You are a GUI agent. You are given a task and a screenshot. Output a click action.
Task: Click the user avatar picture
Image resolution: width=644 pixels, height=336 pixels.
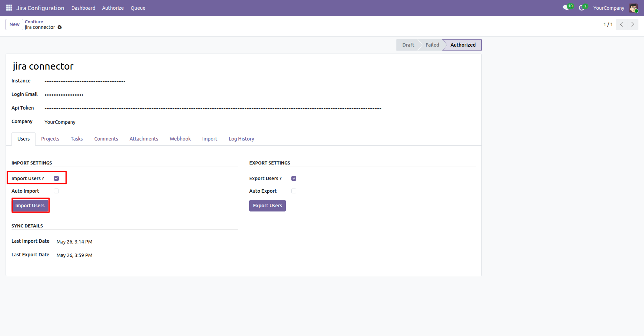coord(633,8)
